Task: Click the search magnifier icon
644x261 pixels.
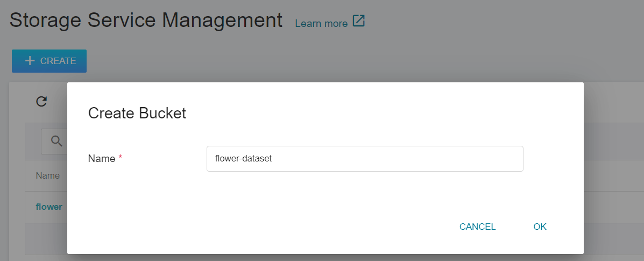Action: pos(56,141)
